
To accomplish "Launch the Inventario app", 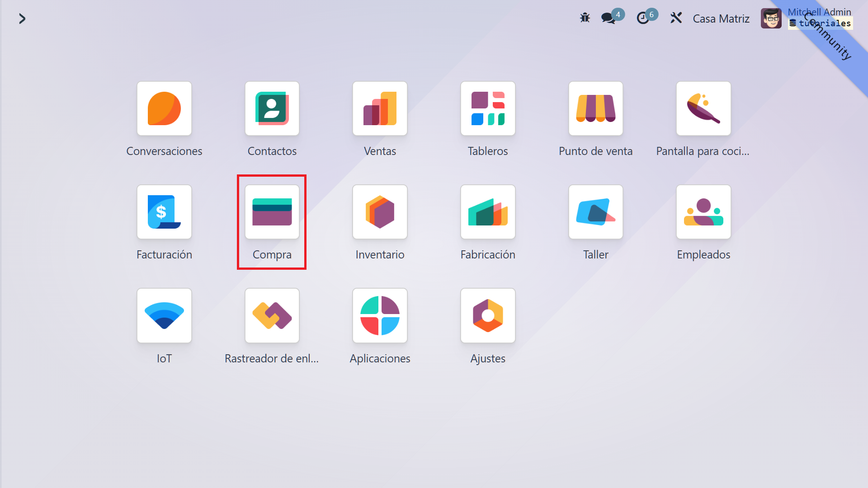I will (x=380, y=212).
